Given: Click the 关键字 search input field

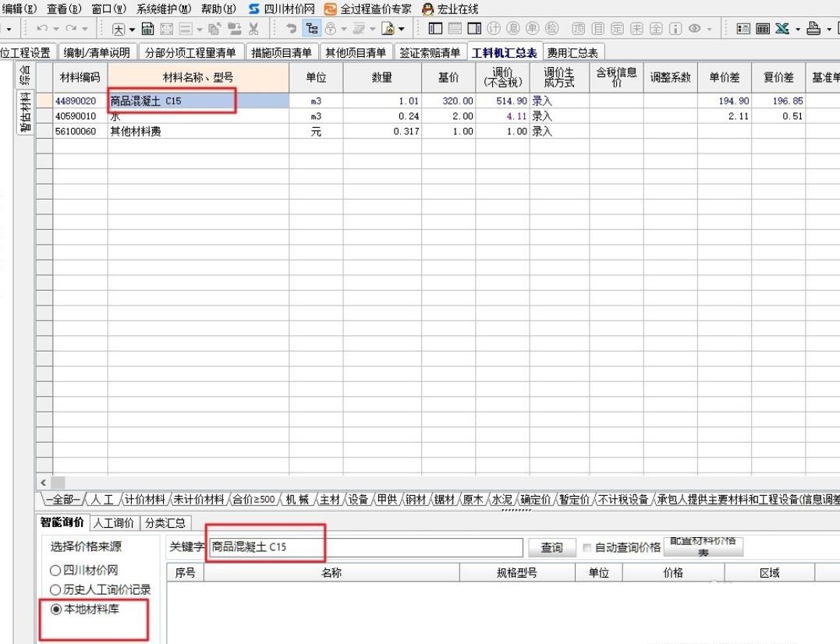Looking at the screenshot, I should 365,547.
